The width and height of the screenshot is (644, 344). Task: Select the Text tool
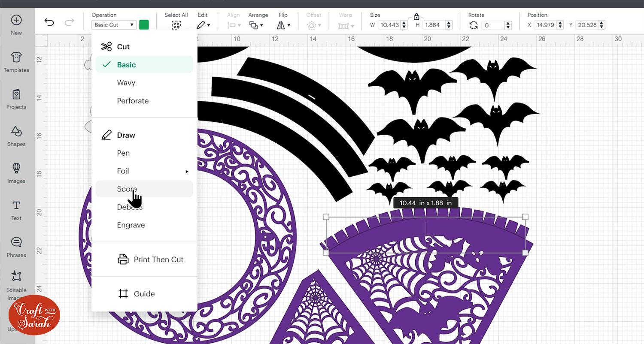point(16,211)
